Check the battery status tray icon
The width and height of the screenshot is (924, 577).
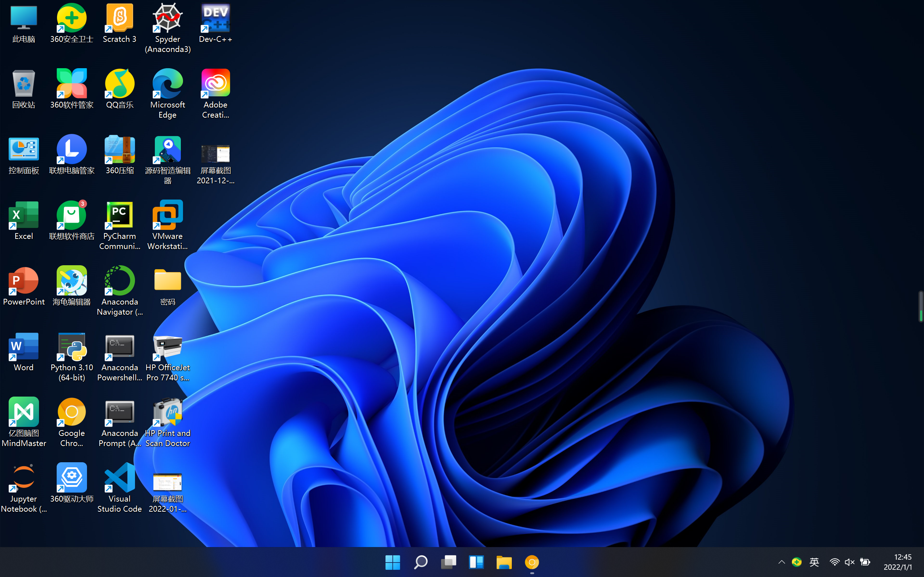pos(865,562)
